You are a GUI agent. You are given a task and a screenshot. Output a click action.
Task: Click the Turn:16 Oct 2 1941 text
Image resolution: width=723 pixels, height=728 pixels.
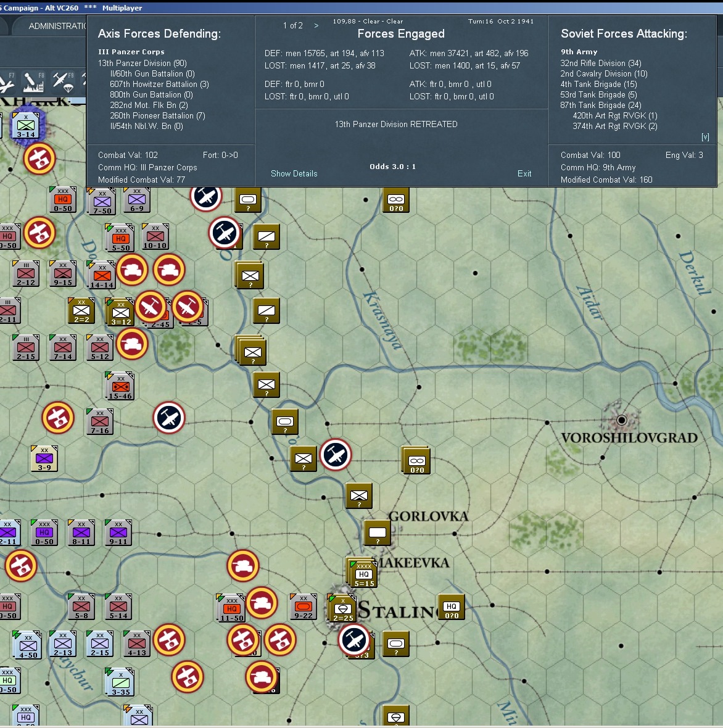(500, 22)
